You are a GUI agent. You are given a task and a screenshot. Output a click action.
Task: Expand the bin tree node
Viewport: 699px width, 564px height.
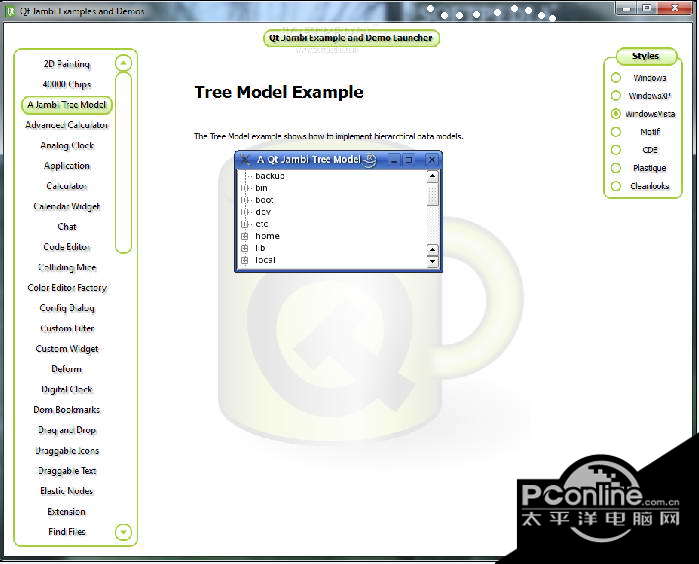coord(244,188)
